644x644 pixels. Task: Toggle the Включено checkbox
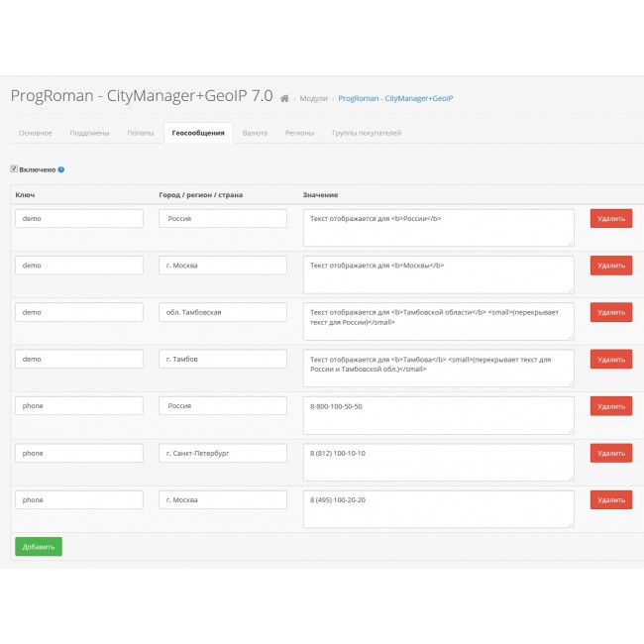click(x=14, y=169)
